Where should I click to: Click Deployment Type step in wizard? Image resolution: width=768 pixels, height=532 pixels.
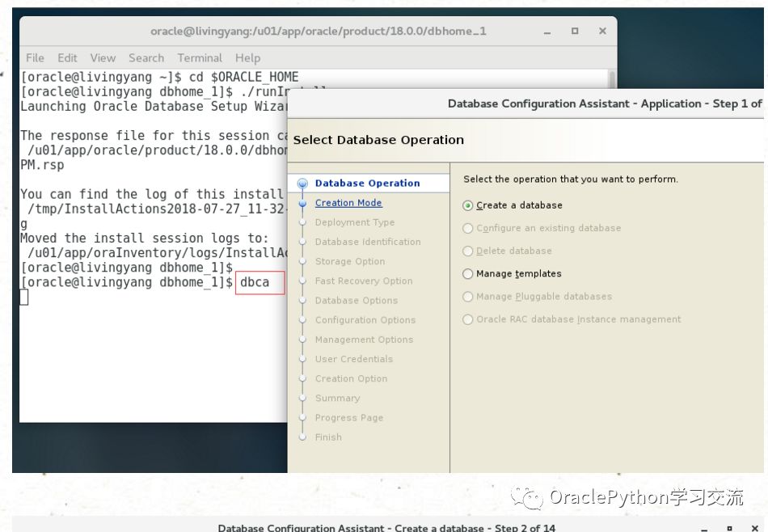click(x=355, y=222)
